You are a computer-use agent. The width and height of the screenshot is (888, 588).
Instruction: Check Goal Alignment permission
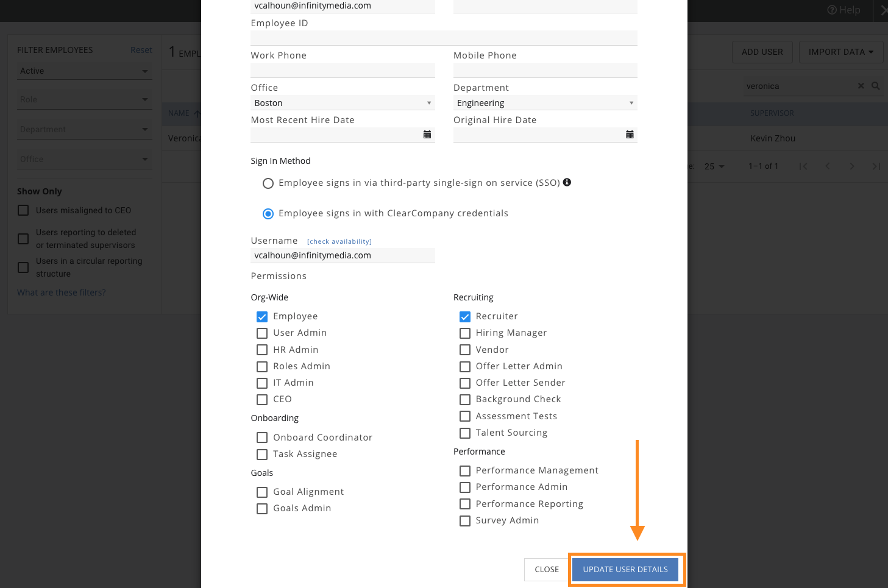pos(262,492)
